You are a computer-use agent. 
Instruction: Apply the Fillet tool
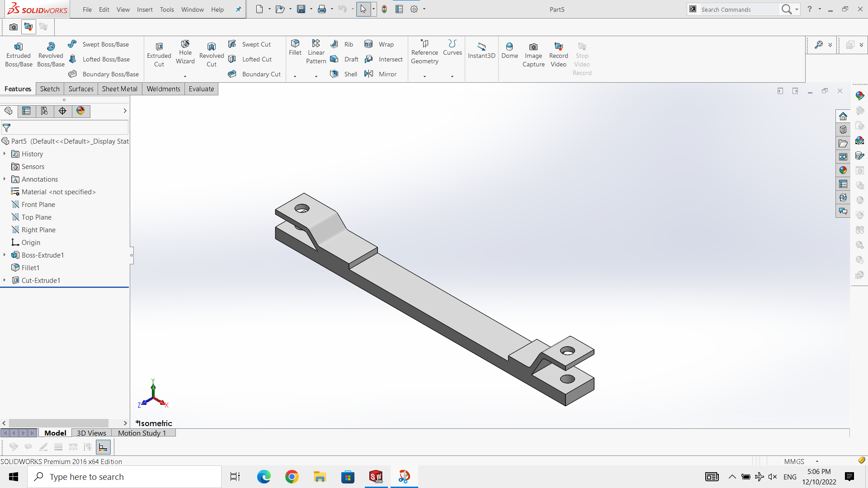(x=295, y=47)
